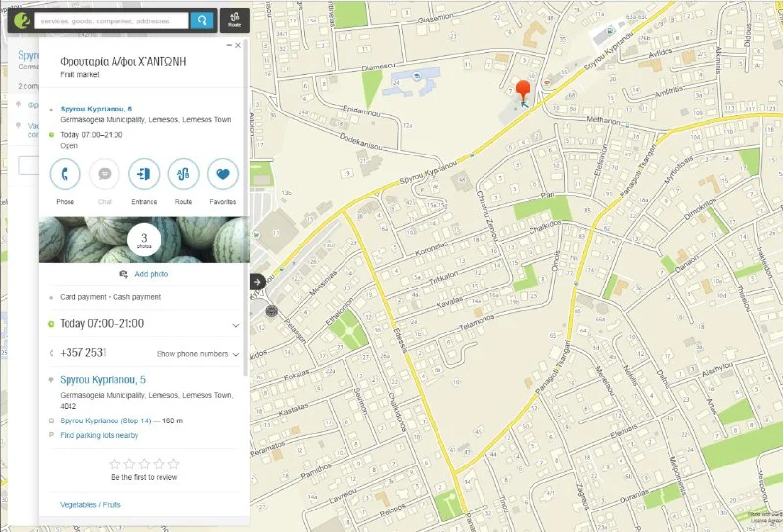Open the 3 photos watermelon thumbnail
783x532 pixels.
click(x=144, y=240)
